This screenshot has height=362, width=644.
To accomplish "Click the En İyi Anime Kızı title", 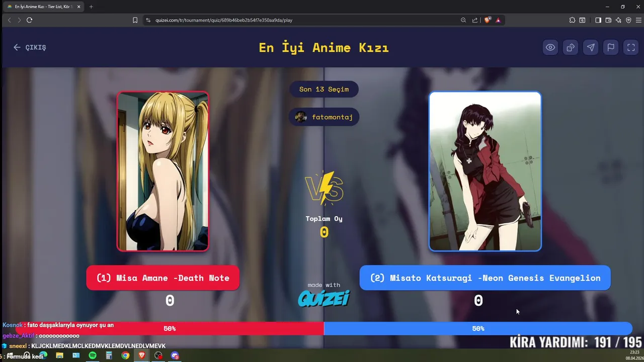I will (x=324, y=47).
